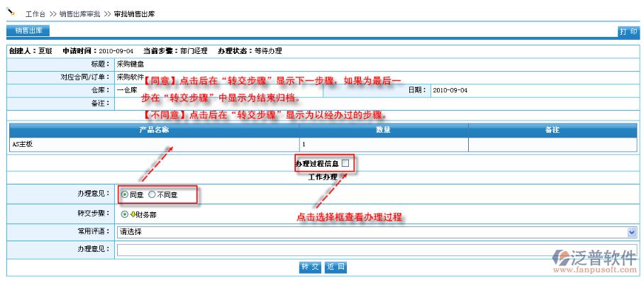Click the 打印 button

[629, 32]
